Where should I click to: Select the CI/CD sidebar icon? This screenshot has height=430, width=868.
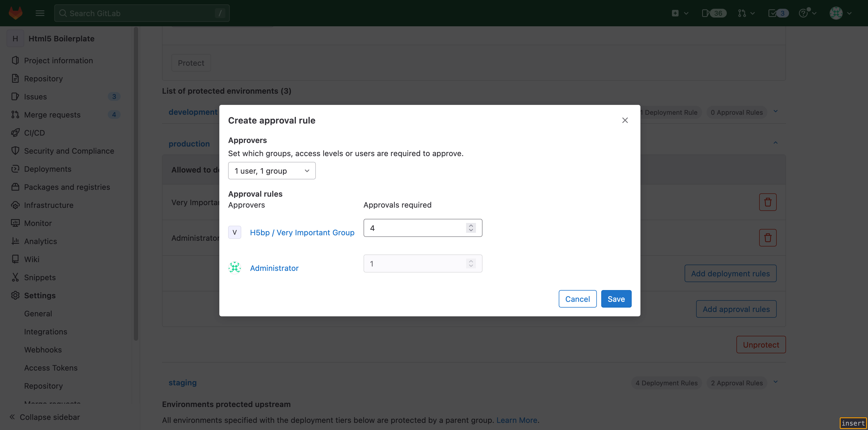(16, 133)
